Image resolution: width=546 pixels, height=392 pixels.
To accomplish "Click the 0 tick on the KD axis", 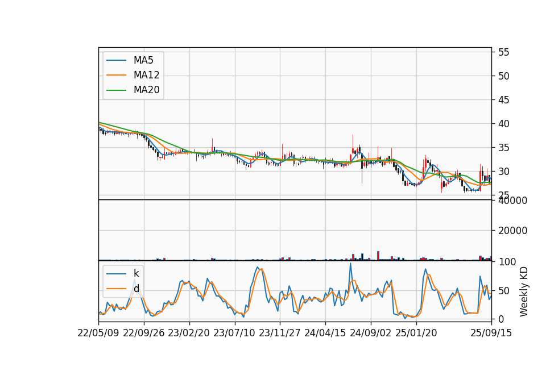I will pyautogui.click(x=501, y=319).
